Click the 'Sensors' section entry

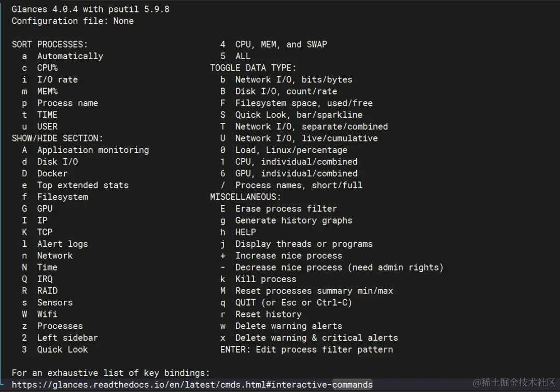pyautogui.click(x=47, y=302)
